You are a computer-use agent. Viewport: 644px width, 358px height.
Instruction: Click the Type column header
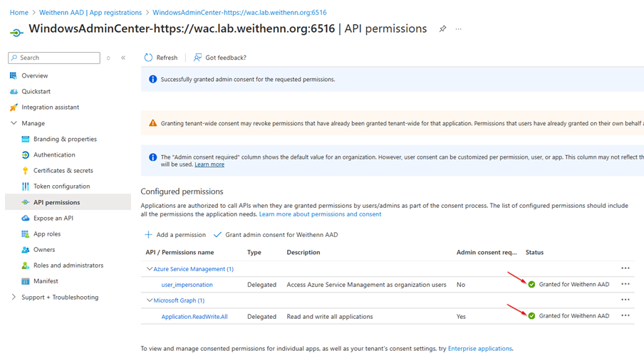254,253
